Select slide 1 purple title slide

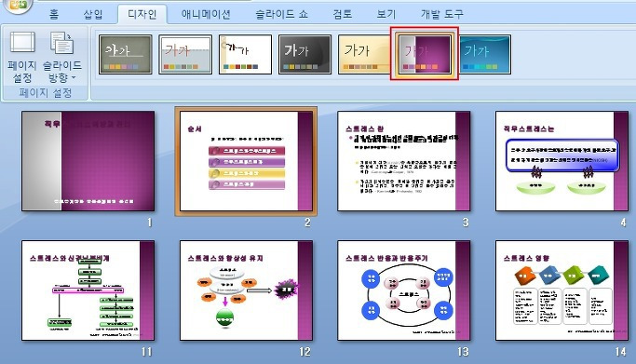click(88, 161)
